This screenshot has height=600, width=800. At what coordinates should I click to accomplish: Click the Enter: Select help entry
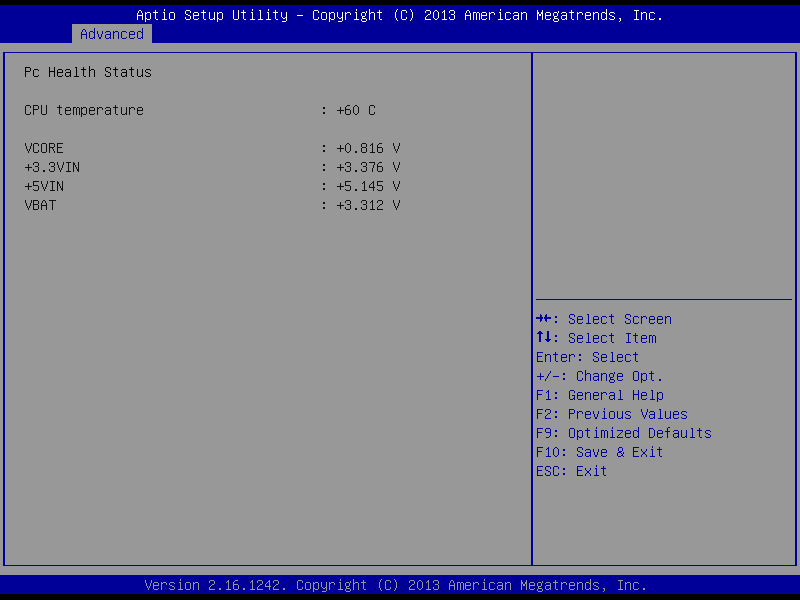pyautogui.click(x=587, y=357)
